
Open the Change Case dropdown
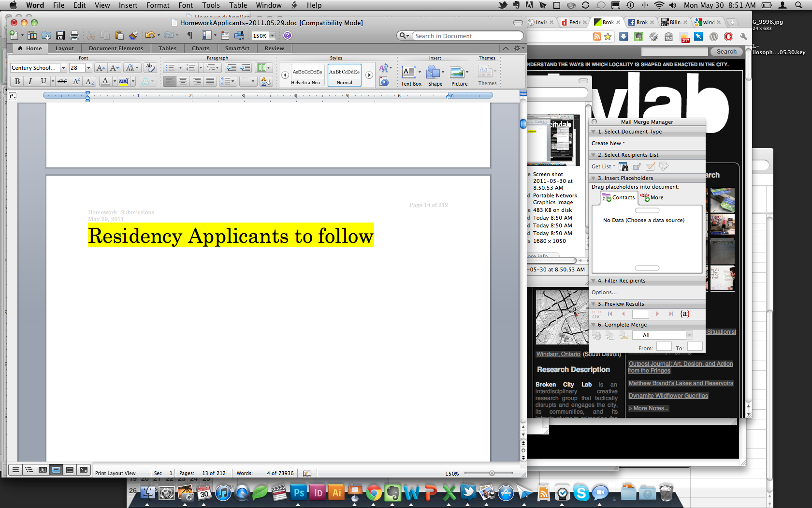point(132,68)
